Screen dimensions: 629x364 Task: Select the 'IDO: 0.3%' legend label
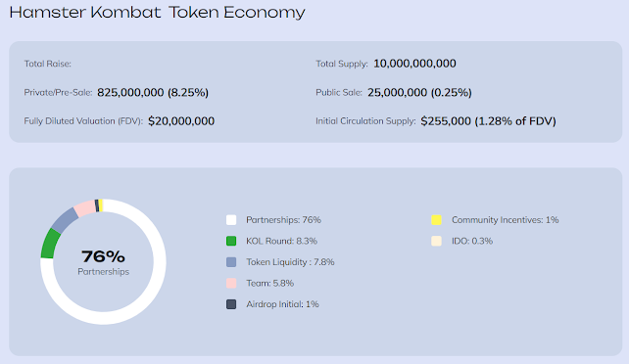[x=472, y=241]
